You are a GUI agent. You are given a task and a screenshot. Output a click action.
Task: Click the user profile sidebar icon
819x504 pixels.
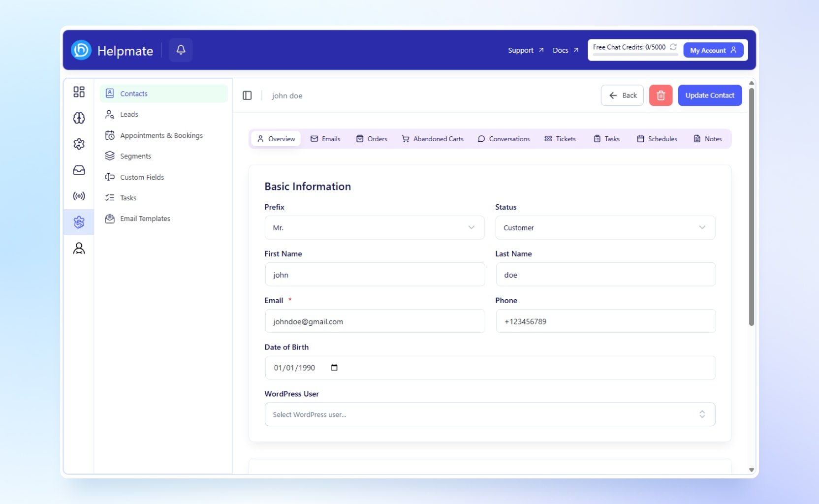tap(79, 249)
